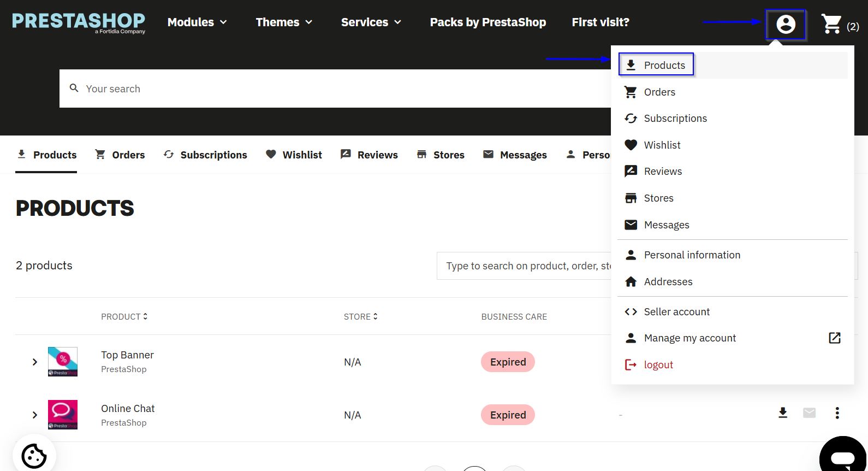Open Packs by PrestaShop link

pyautogui.click(x=487, y=22)
